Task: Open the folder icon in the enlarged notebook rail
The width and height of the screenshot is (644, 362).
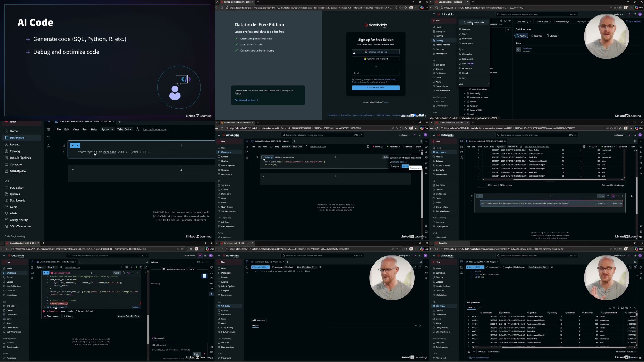Action: (x=48, y=137)
